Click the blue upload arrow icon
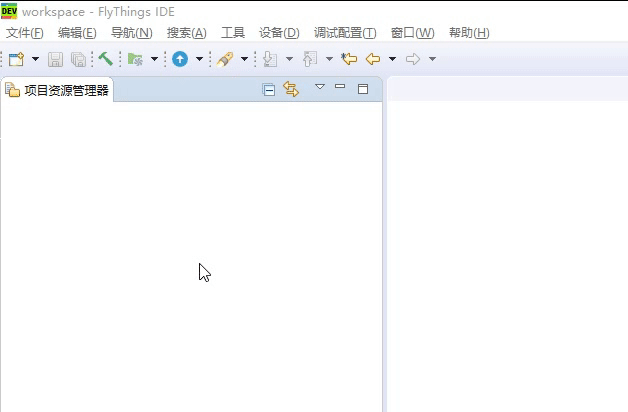 (180, 59)
